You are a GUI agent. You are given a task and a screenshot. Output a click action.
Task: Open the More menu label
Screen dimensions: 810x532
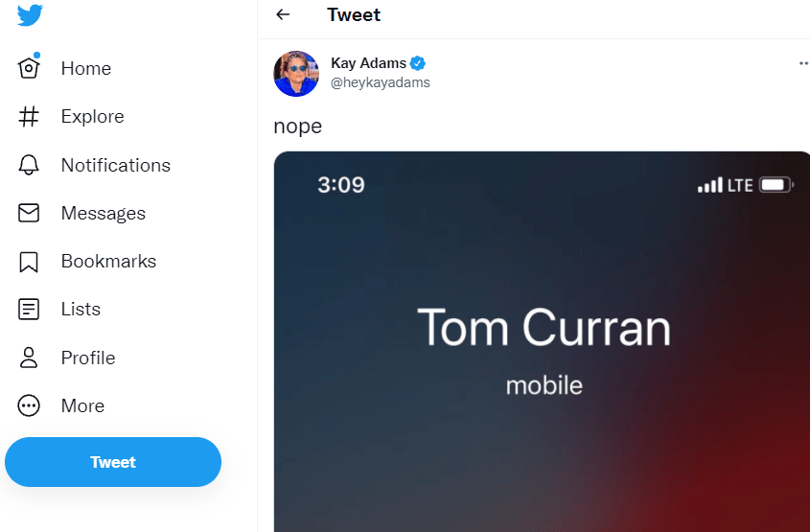click(82, 405)
